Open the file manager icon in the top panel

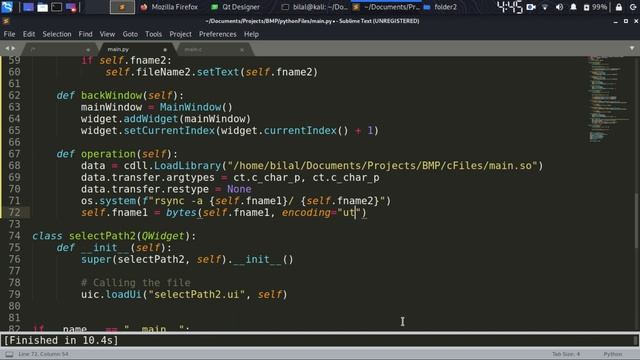[42, 7]
